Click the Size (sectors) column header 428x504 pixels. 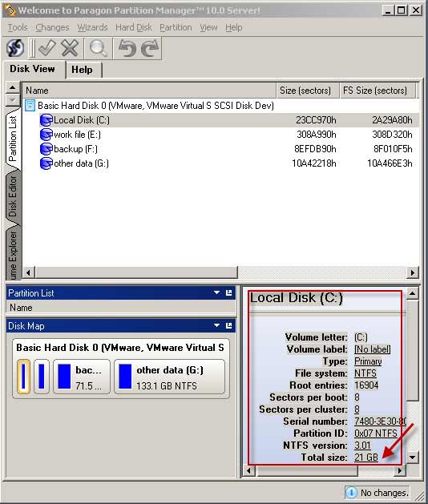[x=308, y=91]
